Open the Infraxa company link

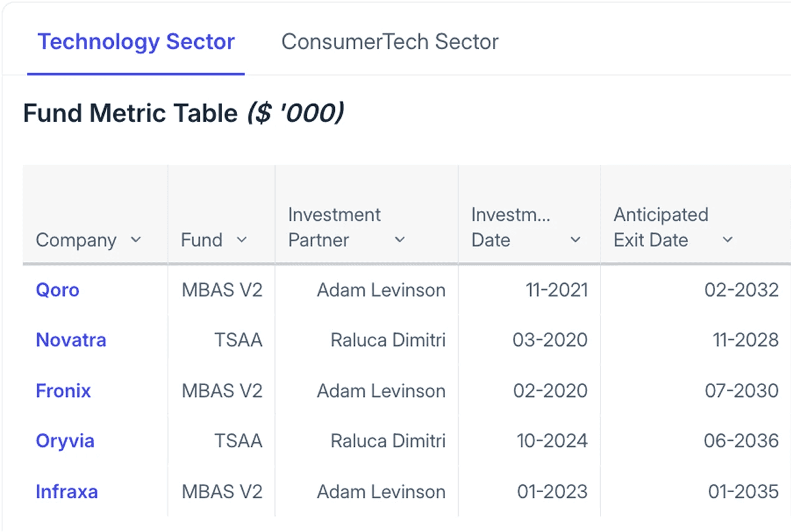pos(67,492)
